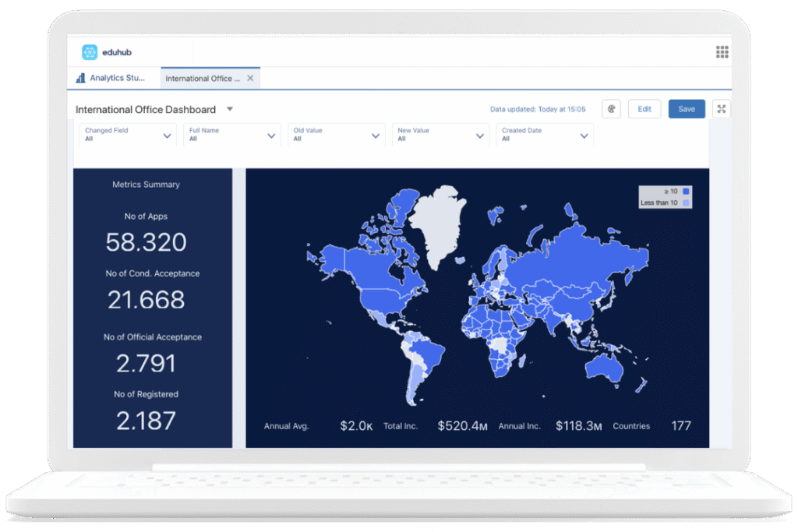Open the Changed Field filter dropdown
Viewport: 798px width, 532px height.
point(127,134)
